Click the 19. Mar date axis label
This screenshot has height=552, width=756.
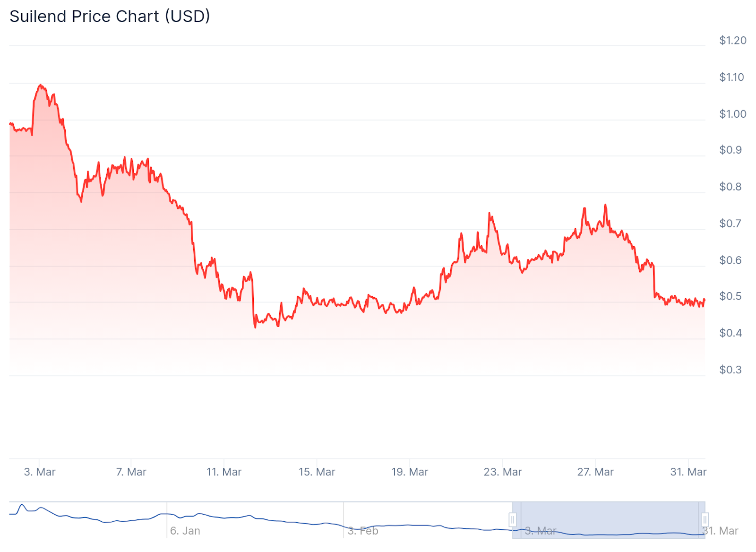[x=410, y=472]
